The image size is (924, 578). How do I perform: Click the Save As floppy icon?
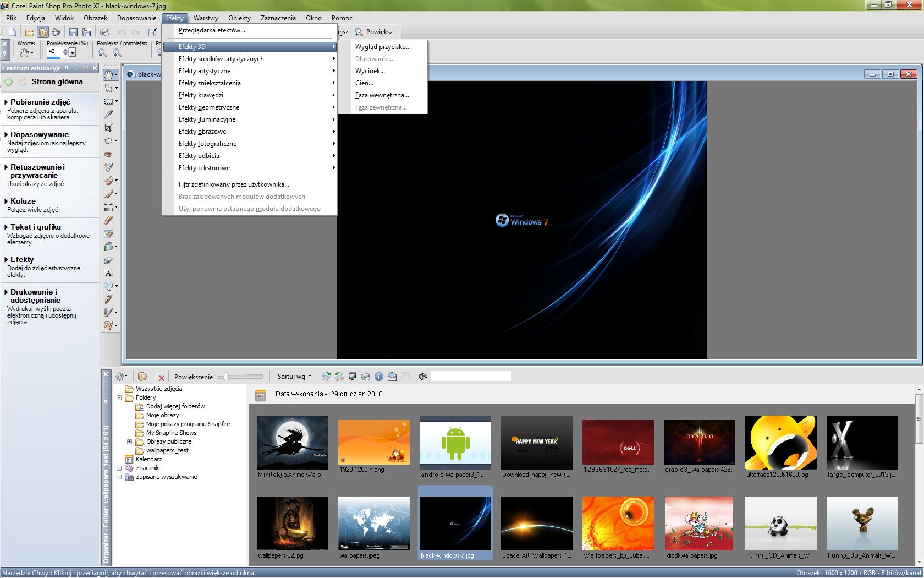tap(86, 32)
